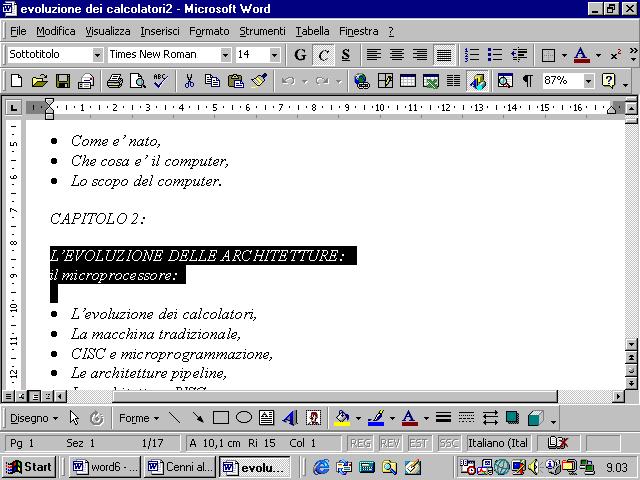Print the document with the printer icon
The width and height of the screenshot is (640, 480).
tap(115, 81)
